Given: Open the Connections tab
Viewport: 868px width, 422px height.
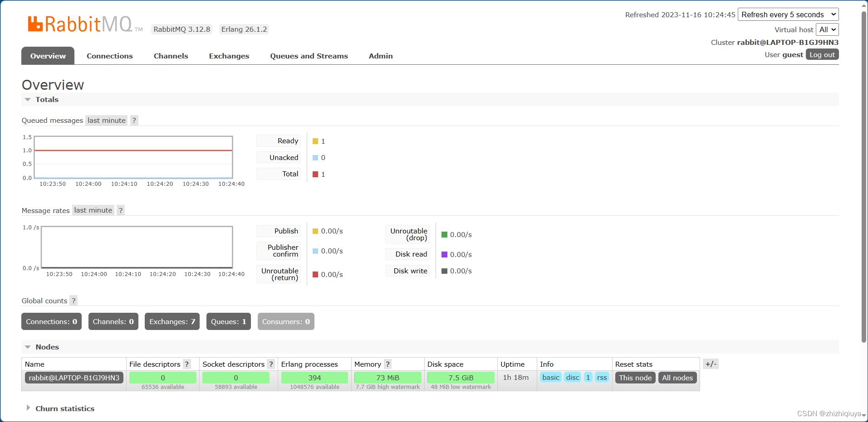Looking at the screenshot, I should 110,56.
